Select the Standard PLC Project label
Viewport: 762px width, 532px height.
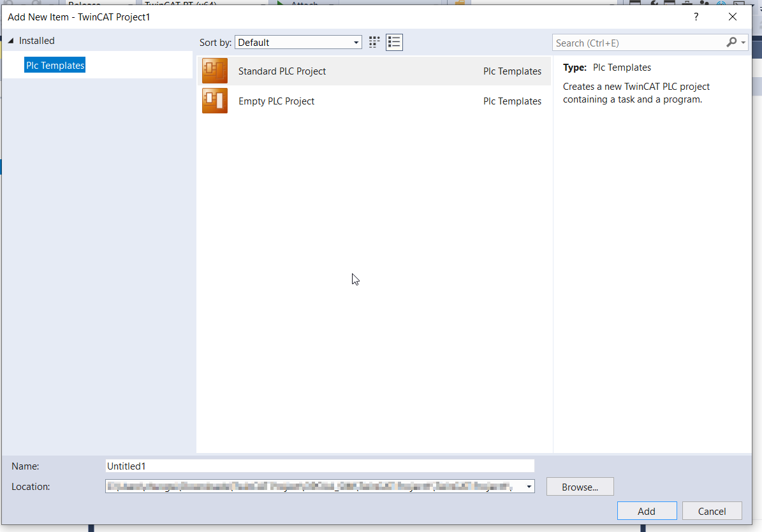tap(282, 71)
